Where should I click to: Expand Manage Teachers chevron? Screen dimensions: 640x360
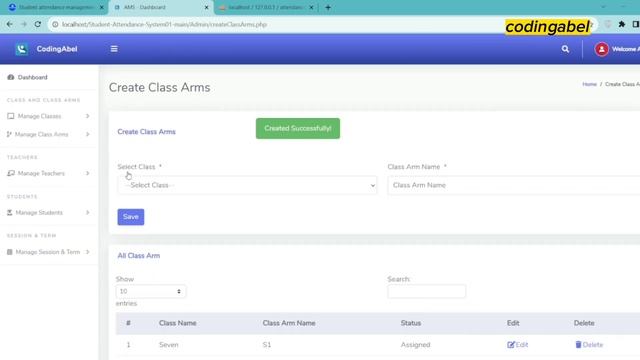[87, 173]
